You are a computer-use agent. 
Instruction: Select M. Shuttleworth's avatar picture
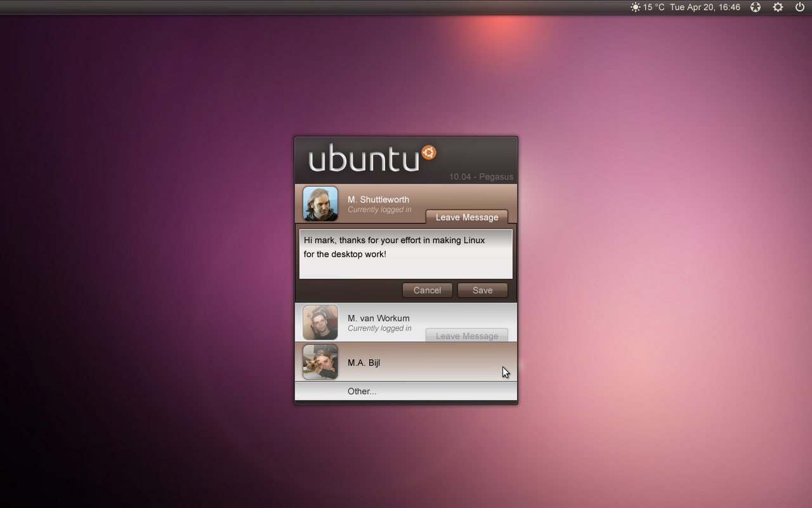(x=320, y=204)
